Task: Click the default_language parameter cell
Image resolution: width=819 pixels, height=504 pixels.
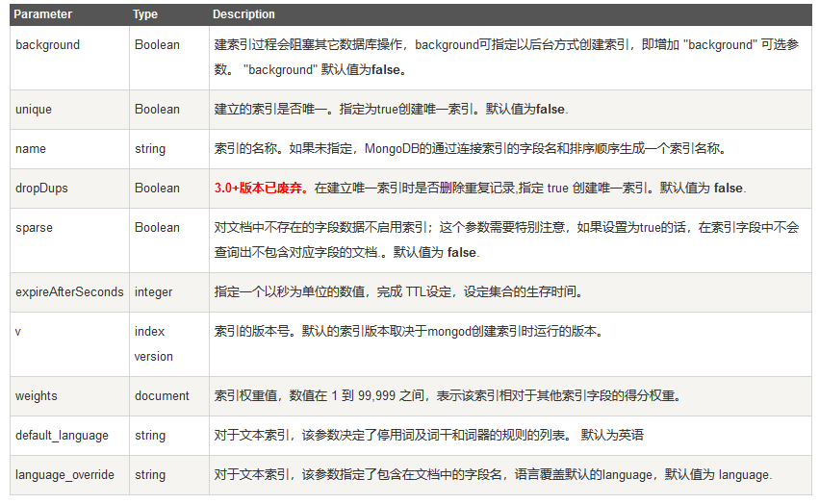Action: pos(62,435)
